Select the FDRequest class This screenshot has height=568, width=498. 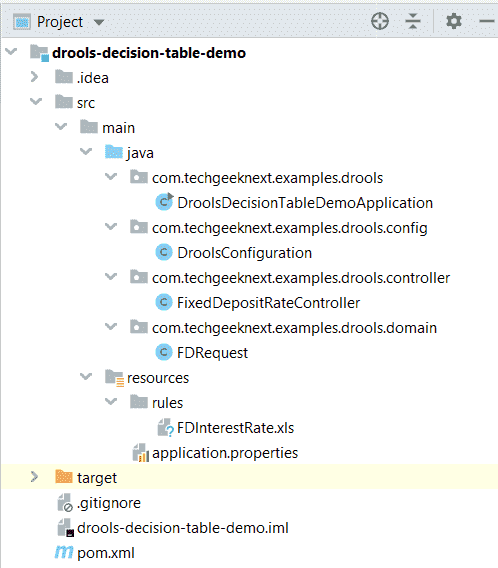coord(212,353)
